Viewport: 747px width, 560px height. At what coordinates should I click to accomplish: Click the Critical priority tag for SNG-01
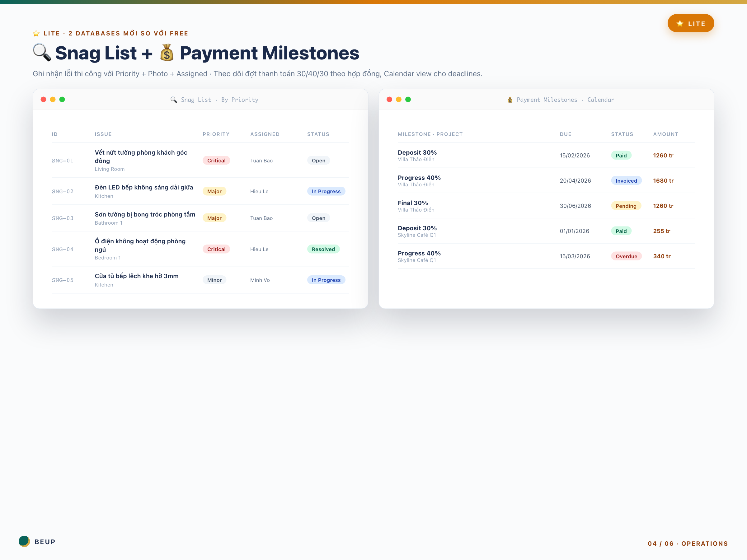coord(216,161)
